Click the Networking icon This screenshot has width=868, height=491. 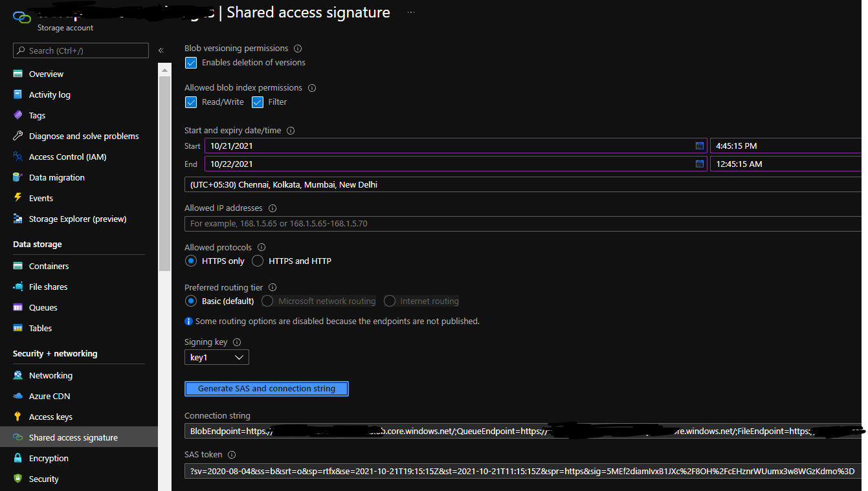coord(18,375)
